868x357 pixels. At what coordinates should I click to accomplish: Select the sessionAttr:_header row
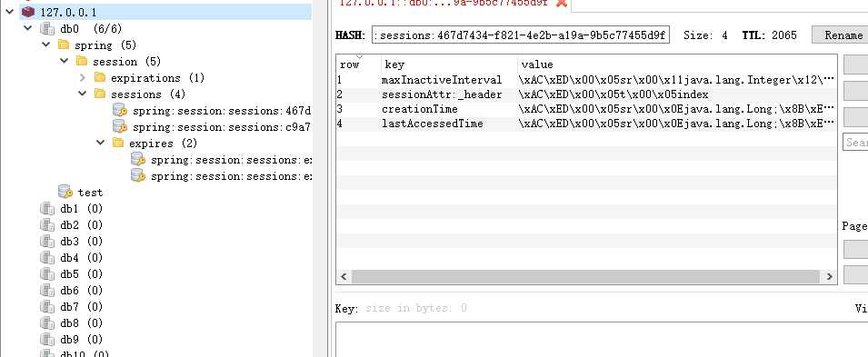point(586,94)
